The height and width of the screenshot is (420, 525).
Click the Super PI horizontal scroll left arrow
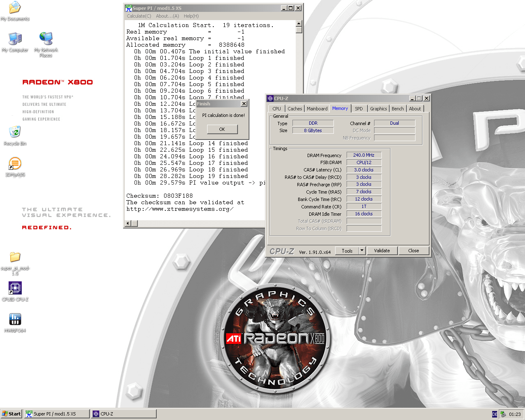[128, 223]
